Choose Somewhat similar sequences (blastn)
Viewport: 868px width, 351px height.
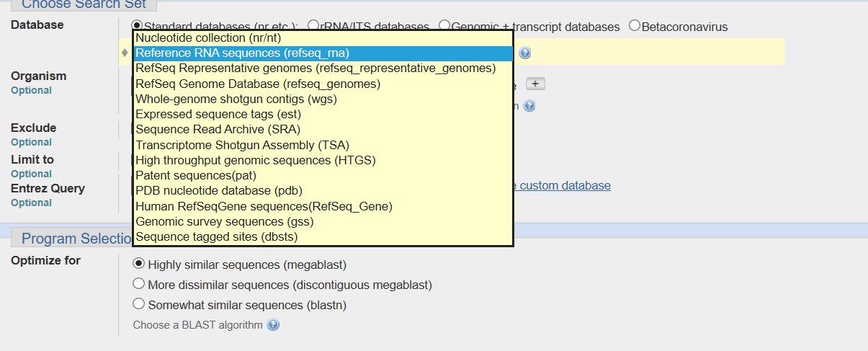pyautogui.click(x=139, y=304)
